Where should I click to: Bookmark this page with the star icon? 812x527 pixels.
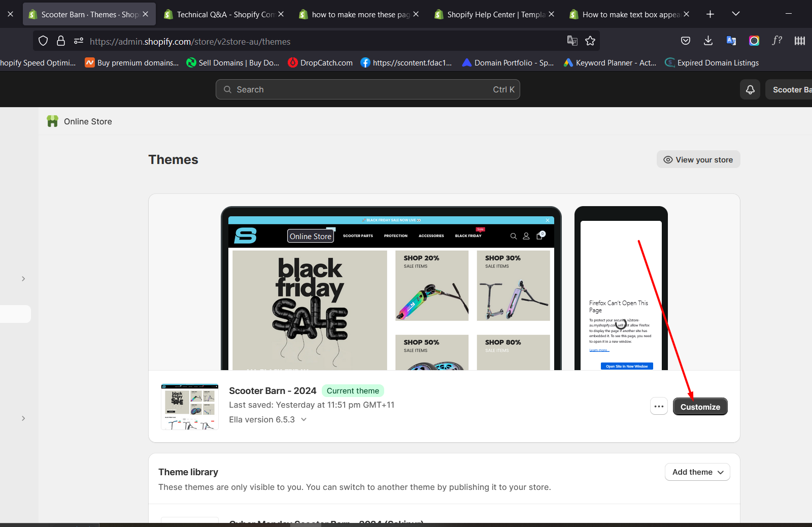590,41
